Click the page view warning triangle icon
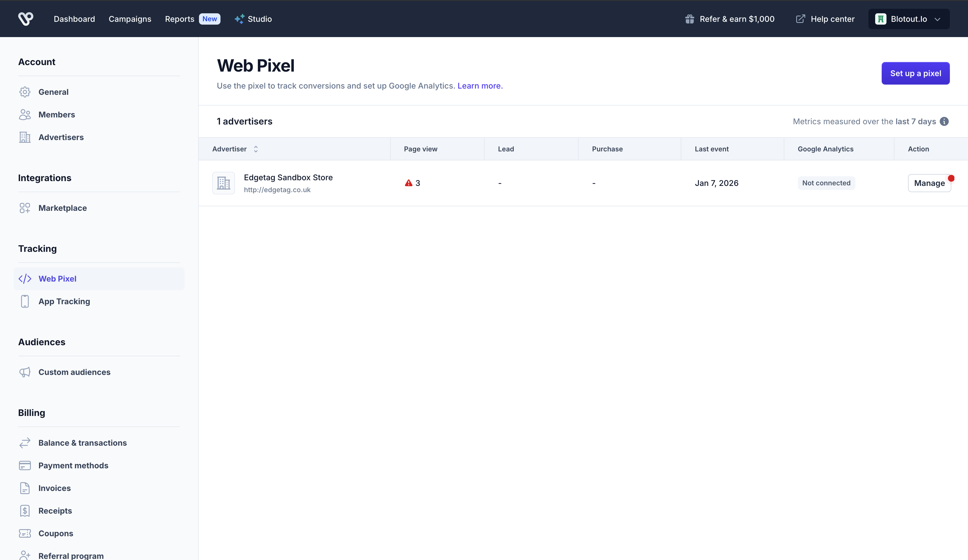This screenshot has width=968, height=560. (x=408, y=183)
